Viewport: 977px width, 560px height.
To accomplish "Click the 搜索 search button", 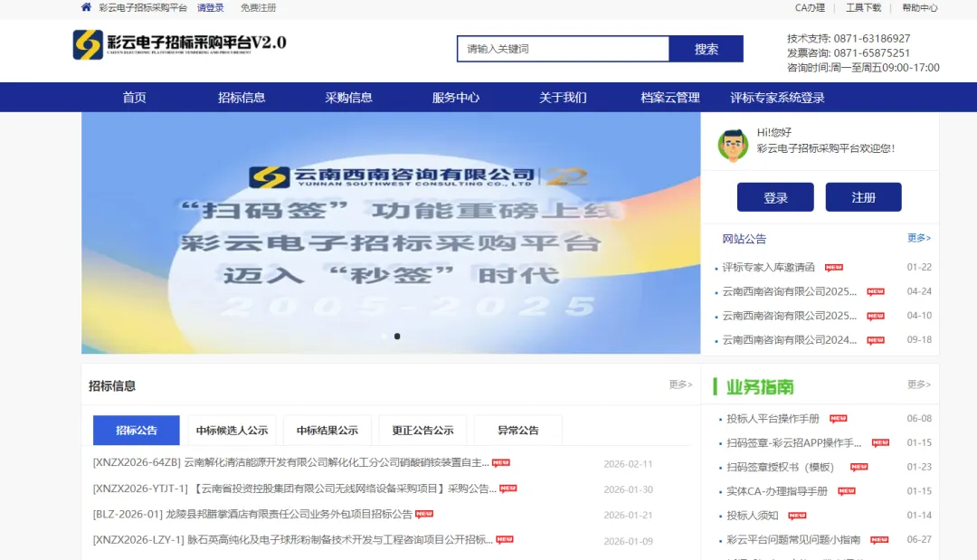I will click(706, 49).
